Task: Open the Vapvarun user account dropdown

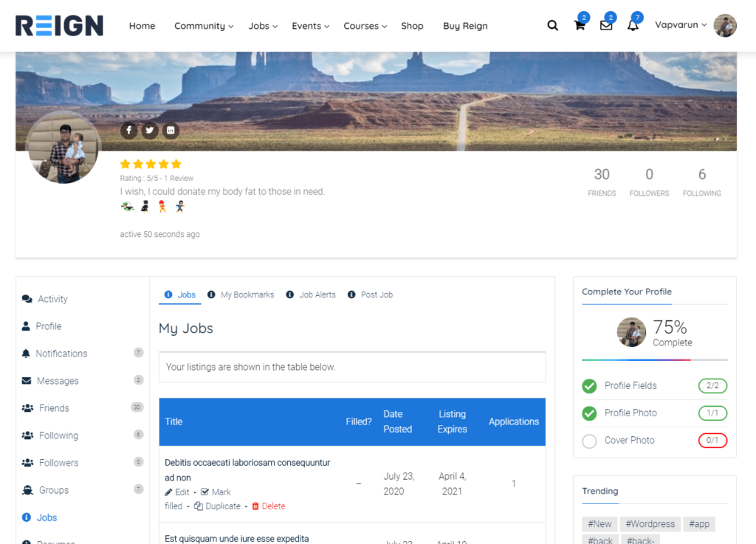Action: (x=680, y=24)
